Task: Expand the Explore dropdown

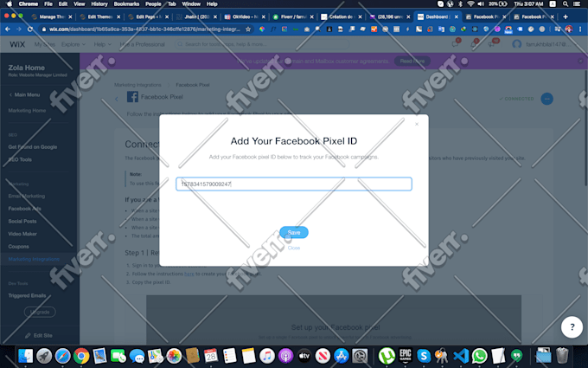Action: 73,44
